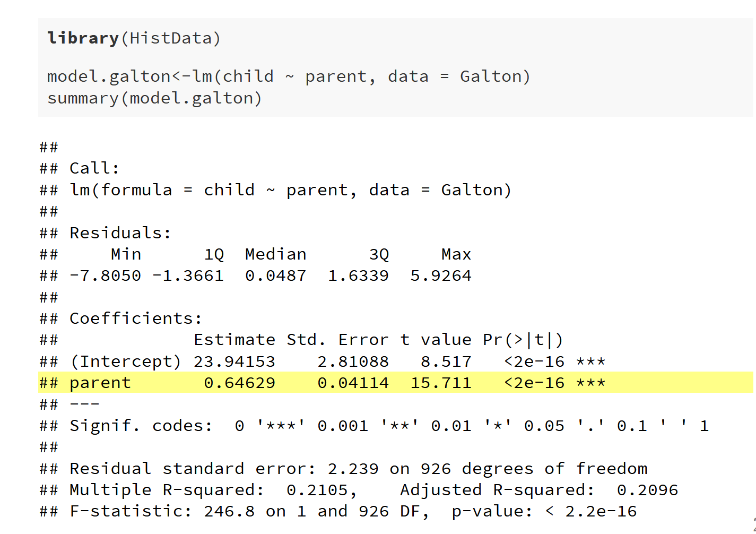Viewport: 756px width, 534px height.
Task: Click the Call: heading in output
Action: (x=94, y=168)
